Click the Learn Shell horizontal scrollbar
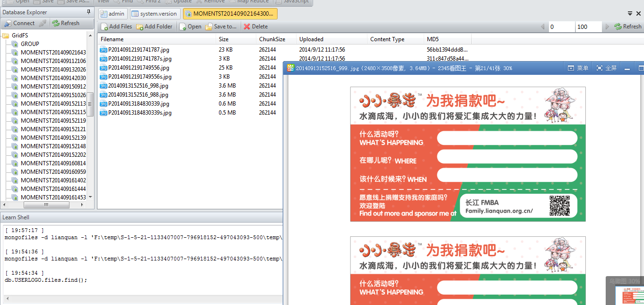The height and width of the screenshot is (305, 644). click(x=142, y=299)
